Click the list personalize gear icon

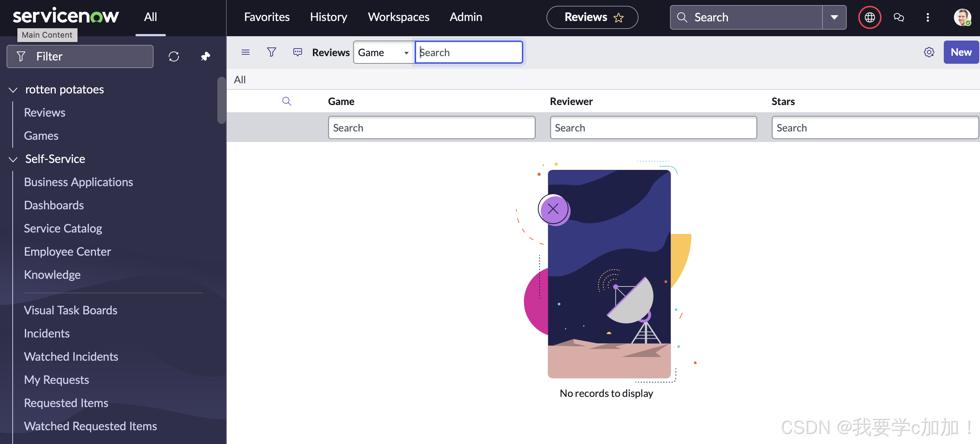click(x=929, y=52)
